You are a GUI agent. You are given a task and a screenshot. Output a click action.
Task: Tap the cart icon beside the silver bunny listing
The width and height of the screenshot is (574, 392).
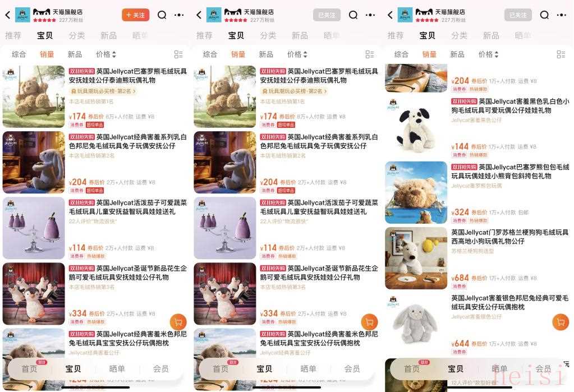click(560, 322)
